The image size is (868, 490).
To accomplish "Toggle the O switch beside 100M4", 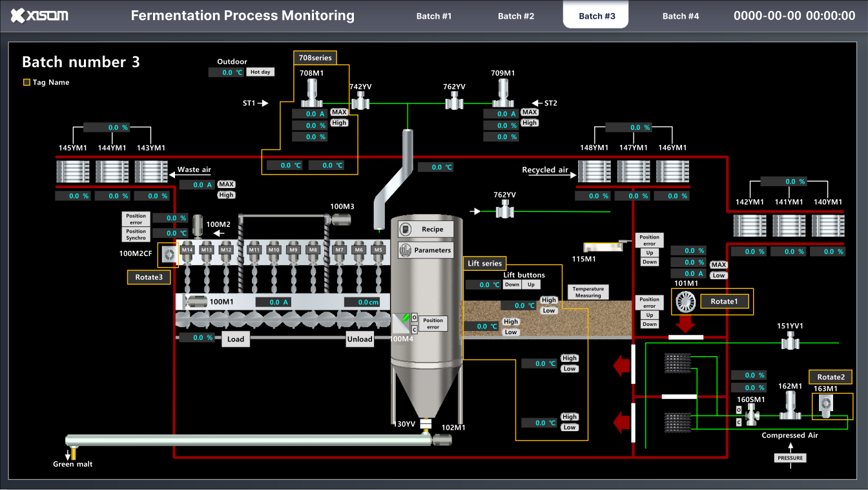I will click(x=414, y=317).
